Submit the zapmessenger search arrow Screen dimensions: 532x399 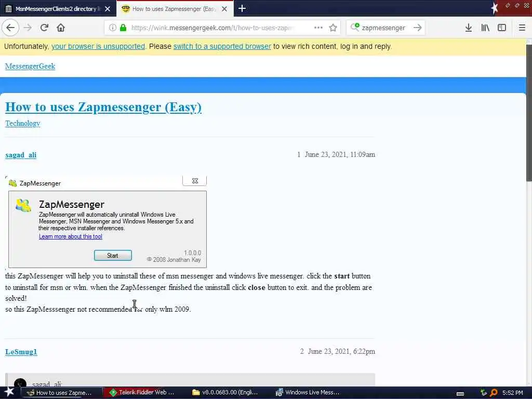418,28
